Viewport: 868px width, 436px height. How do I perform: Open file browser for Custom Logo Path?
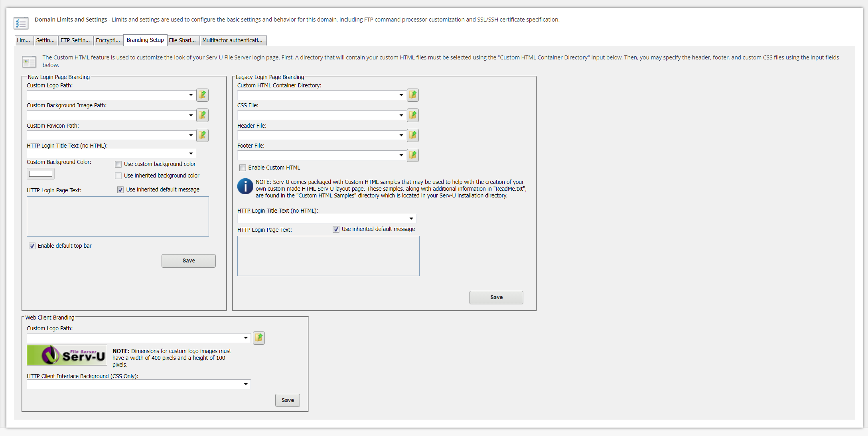[202, 95]
